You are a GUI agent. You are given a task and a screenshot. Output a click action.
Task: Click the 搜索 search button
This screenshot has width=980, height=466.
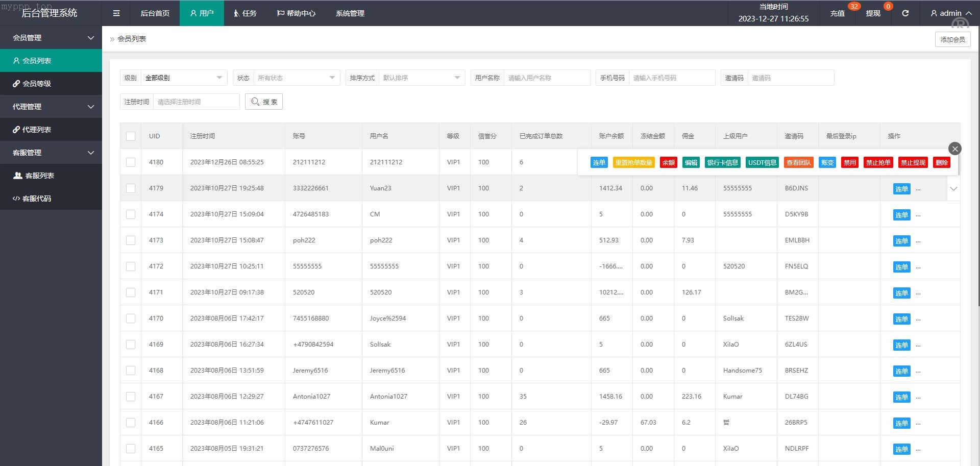[x=264, y=102]
